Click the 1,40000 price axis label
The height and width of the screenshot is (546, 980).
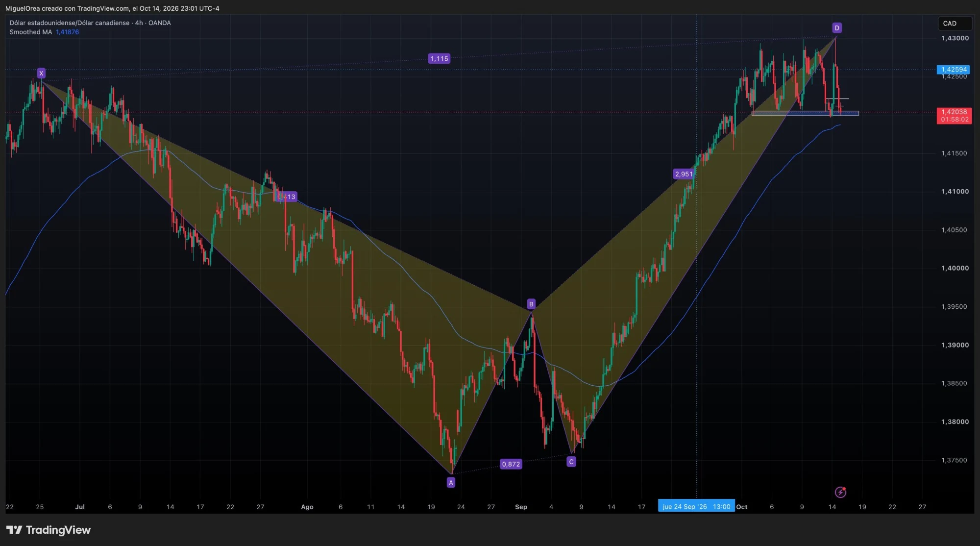pyautogui.click(x=955, y=268)
